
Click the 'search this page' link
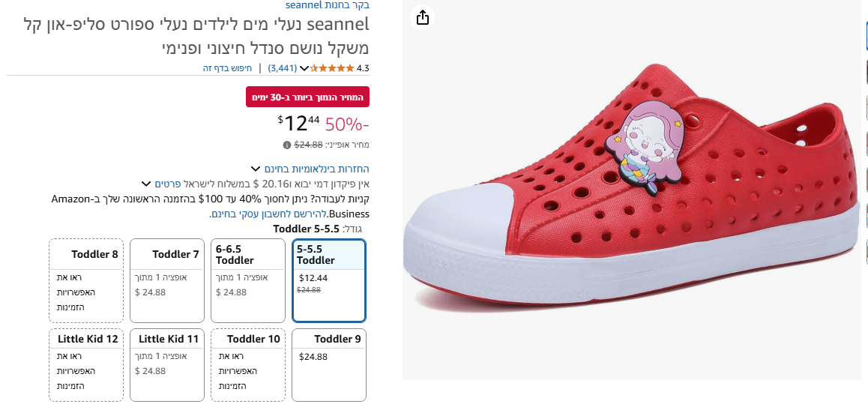click(227, 68)
